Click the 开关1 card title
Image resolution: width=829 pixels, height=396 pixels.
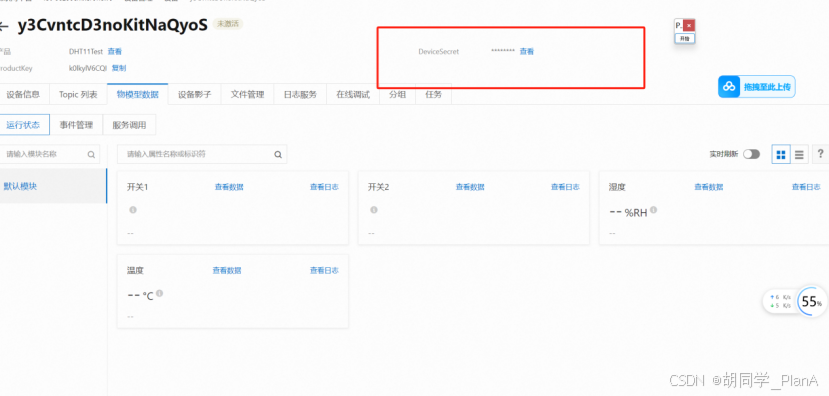coord(137,187)
